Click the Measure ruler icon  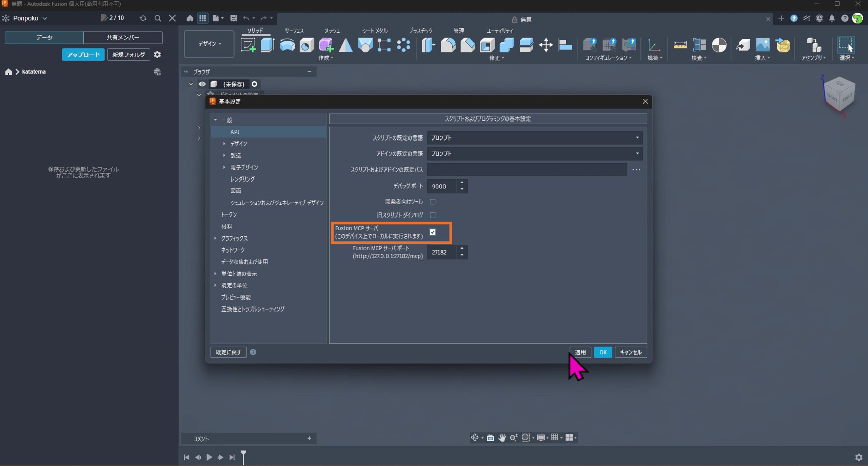[x=679, y=45]
